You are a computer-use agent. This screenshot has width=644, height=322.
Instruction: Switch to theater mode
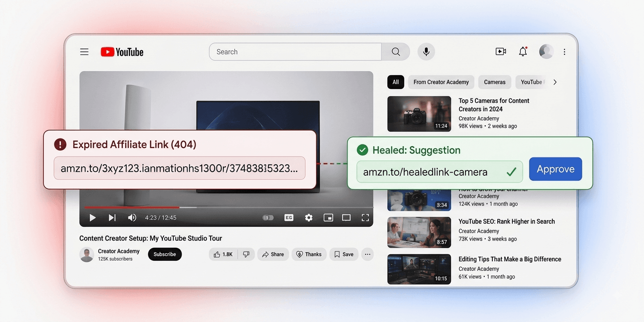pyautogui.click(x=346, y=218)
